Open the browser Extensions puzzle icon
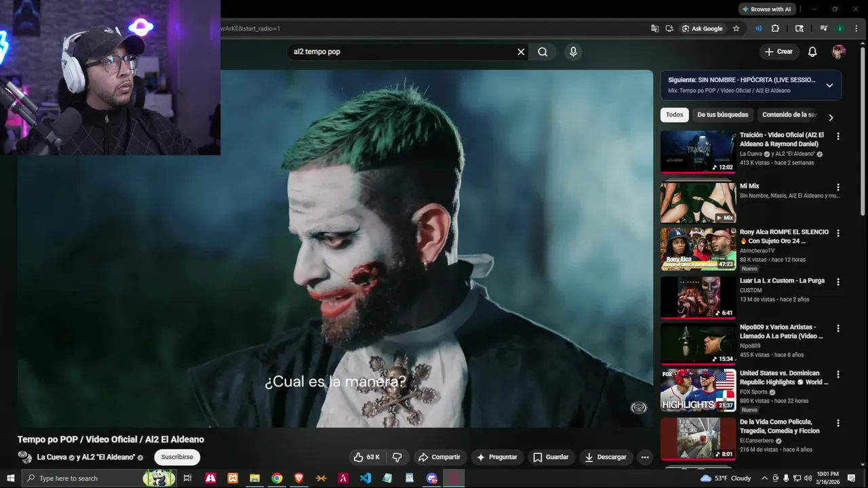Screen dimensions: 868x488 [775, 28]
